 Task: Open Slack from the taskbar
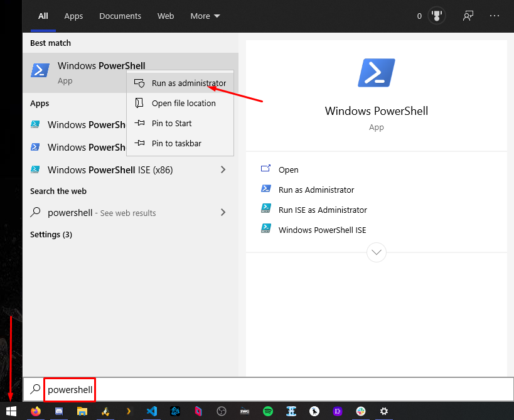pos(361,411)
